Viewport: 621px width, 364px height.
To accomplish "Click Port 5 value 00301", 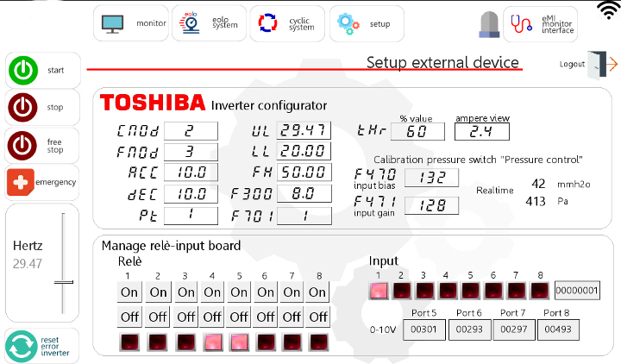I will click(x=423, y=329).
